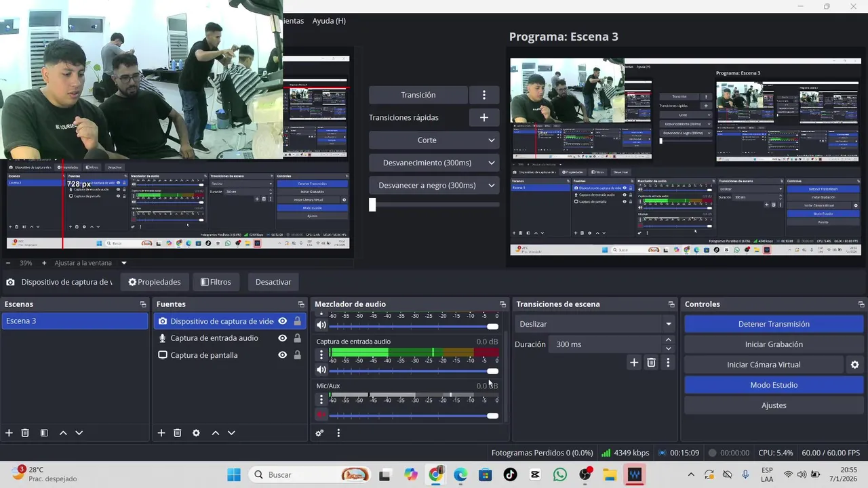Start Iniciar Cámara Virtual
Image resolution: width=868 pixels, height=488 pixels.
(x=764, y=365)
